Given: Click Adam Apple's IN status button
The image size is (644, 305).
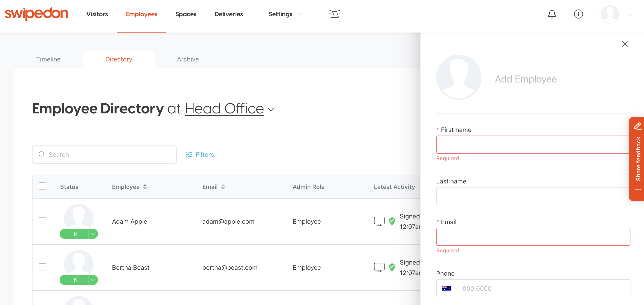Looking at the screenshot, I should pos(74,234).
